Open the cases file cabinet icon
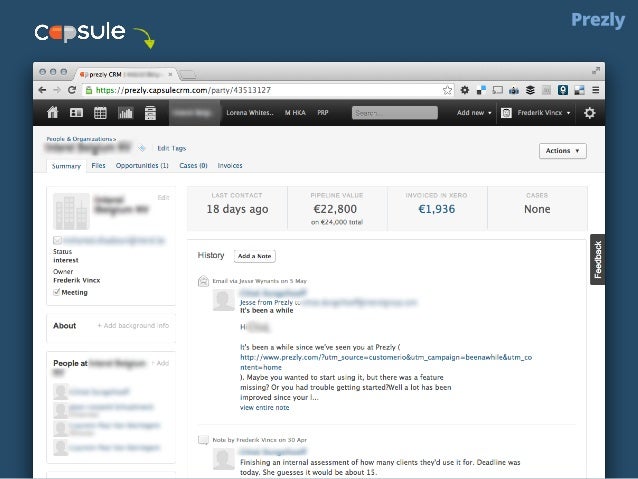Screen dimensions: 638x479 (x=150, y=113)
